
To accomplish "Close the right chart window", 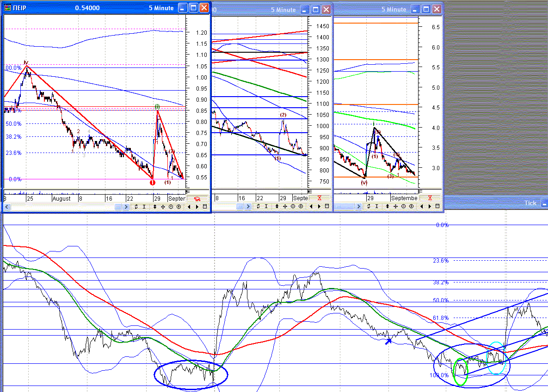I will coord(437,9).
